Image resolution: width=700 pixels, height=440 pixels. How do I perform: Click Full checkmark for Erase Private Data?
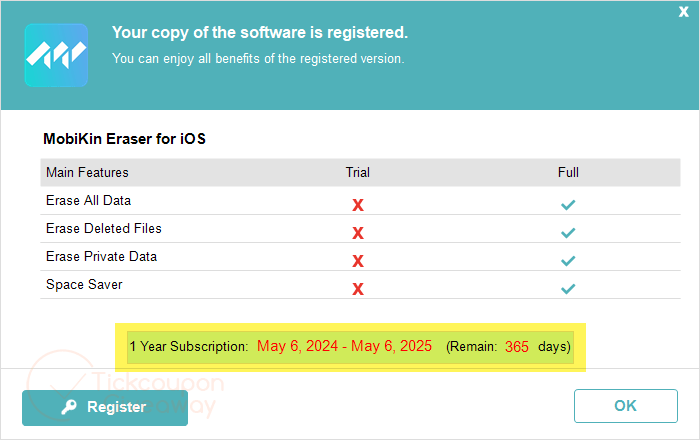point(568,261)
